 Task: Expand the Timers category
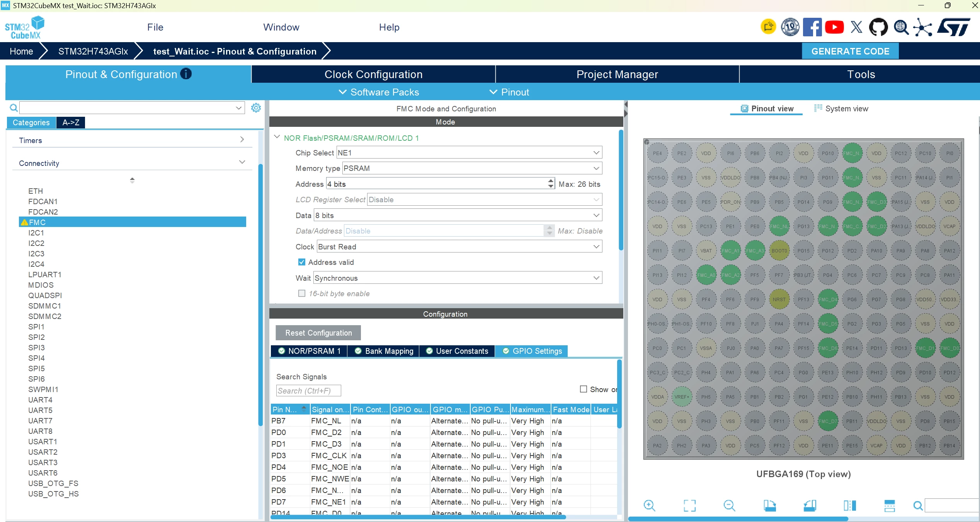[x=132, y=140]
